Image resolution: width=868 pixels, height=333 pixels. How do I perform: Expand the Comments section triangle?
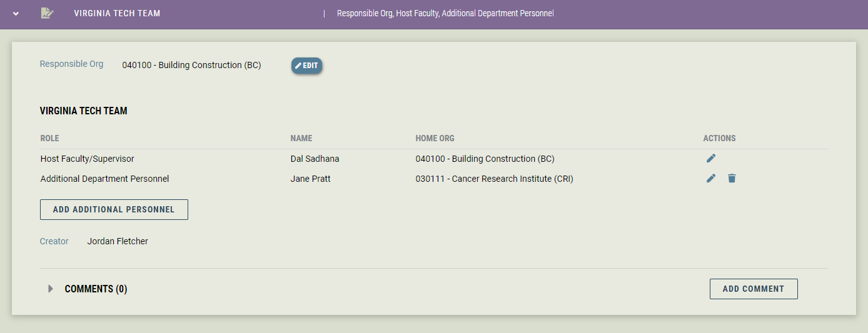51,289
